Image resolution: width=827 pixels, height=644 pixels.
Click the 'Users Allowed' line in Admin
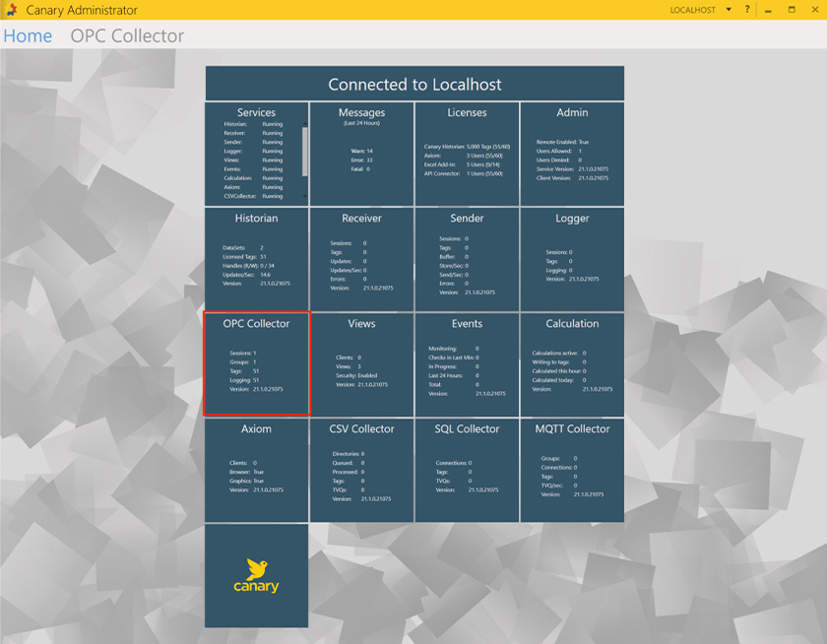(559, 151)
